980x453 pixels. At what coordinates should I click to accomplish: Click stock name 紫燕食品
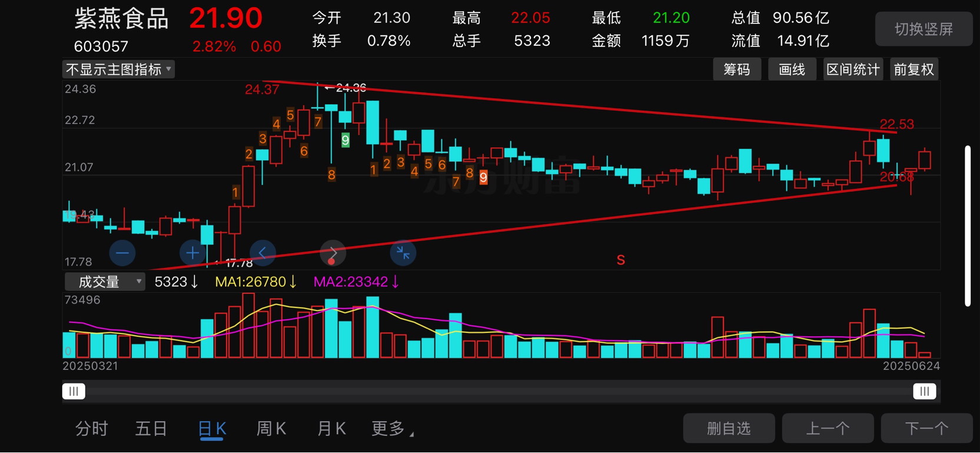[122, 18]
